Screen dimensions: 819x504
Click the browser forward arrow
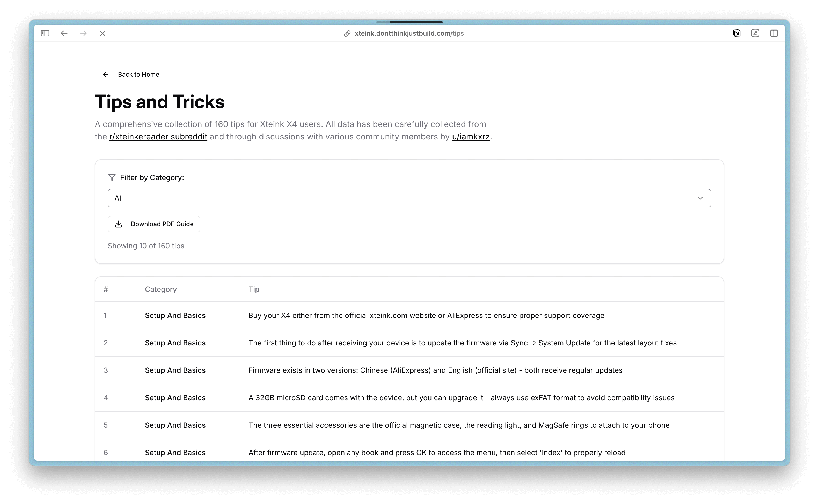[83, 33]
